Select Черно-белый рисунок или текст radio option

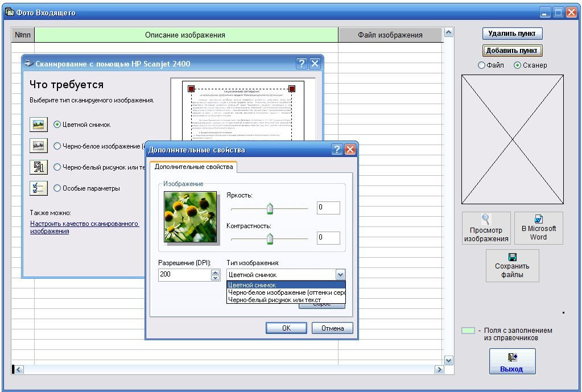[57, 167]
